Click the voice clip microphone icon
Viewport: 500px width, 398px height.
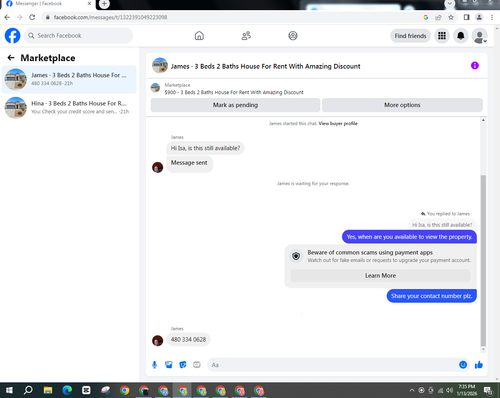coord(154,365)
